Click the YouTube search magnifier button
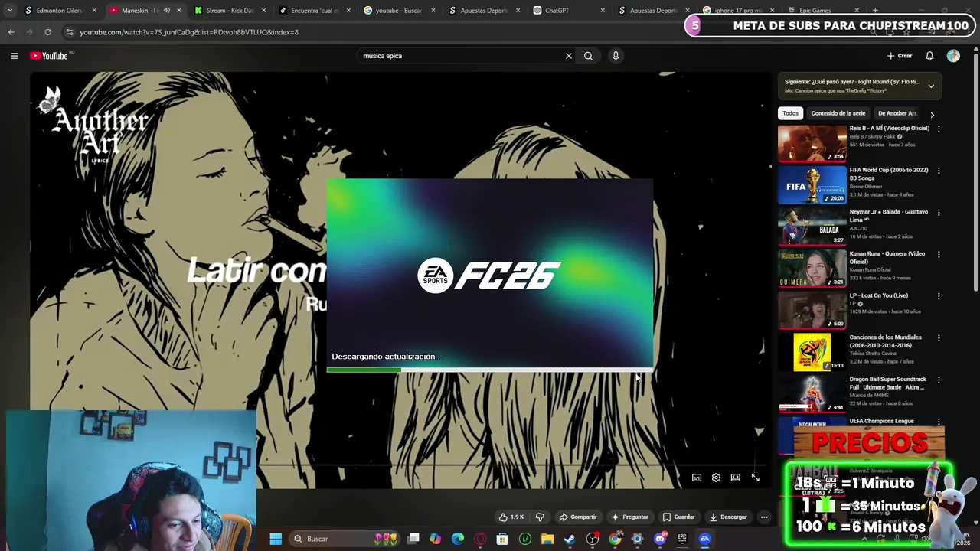 tap(588, 56)
